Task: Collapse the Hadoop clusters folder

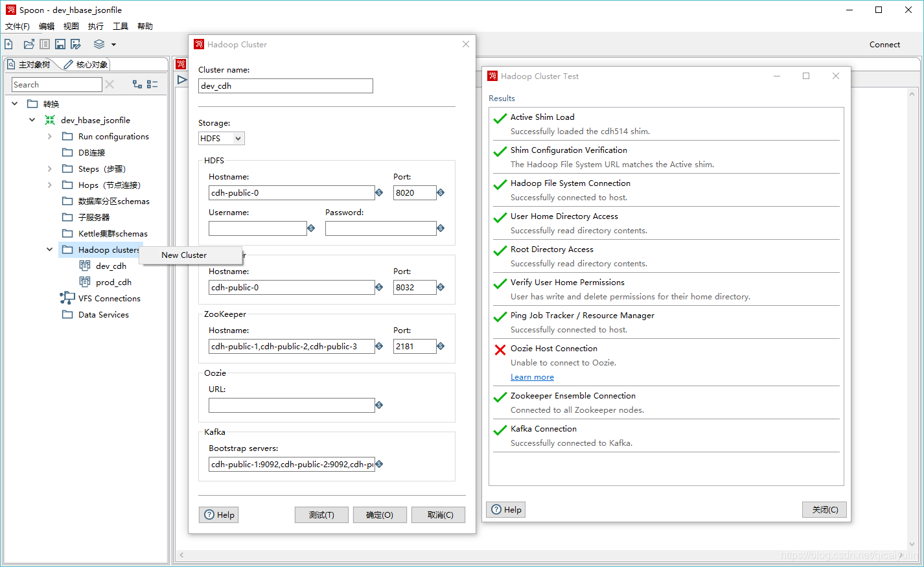Action: coord(50,249)
